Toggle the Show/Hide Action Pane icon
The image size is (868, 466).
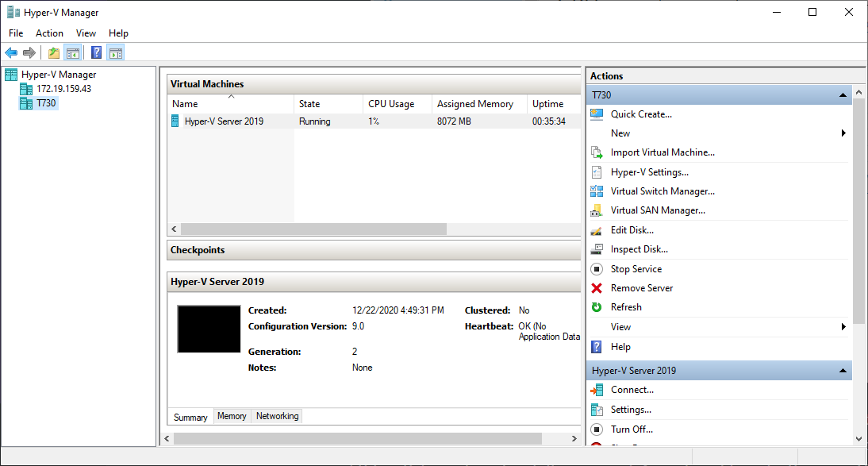(116, 52)
